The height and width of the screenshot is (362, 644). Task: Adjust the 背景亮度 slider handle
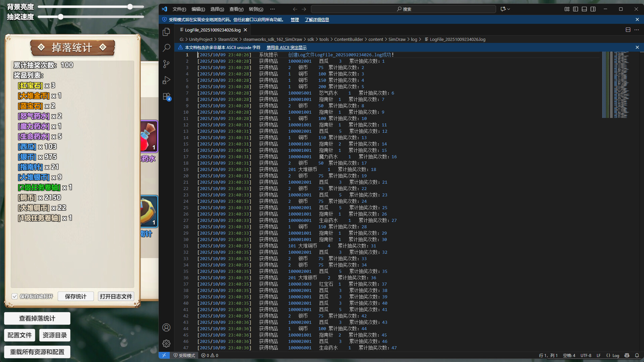click(x=129, y=6)
